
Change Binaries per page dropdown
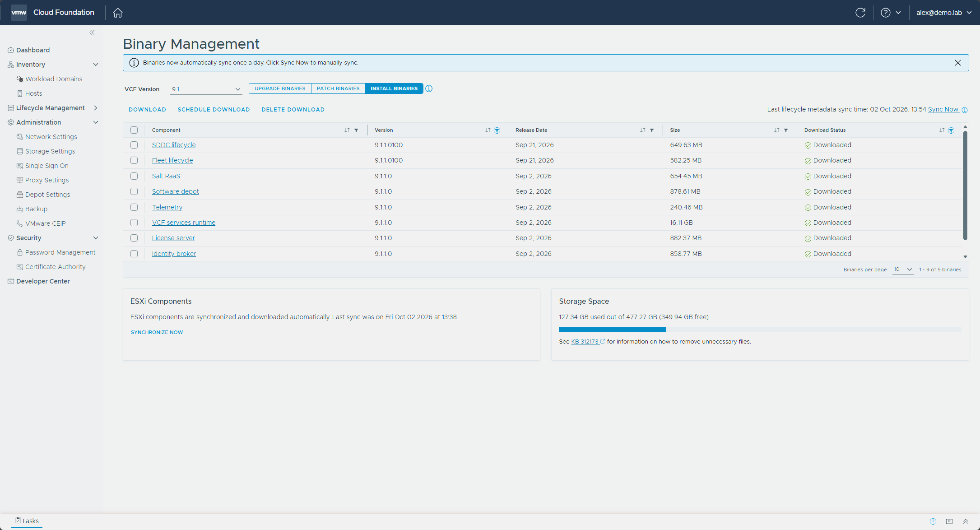(903, 270)
